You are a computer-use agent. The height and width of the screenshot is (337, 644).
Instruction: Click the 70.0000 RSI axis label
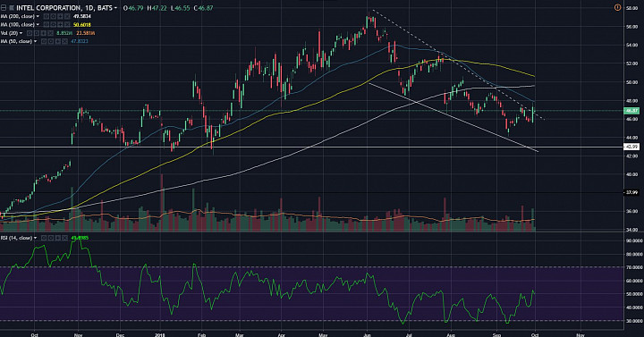(x=635, y=267)
